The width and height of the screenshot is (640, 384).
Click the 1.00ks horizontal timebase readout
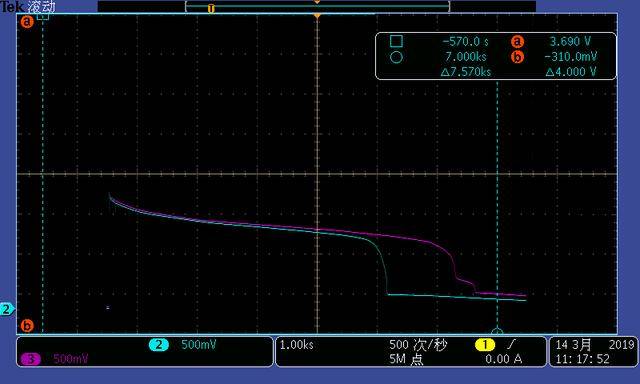pos(296,345)
